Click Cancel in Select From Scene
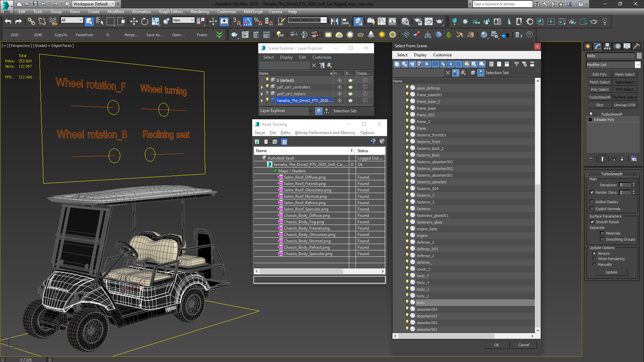This screenshot has width=644, height=362. click(x=524, y=345)
